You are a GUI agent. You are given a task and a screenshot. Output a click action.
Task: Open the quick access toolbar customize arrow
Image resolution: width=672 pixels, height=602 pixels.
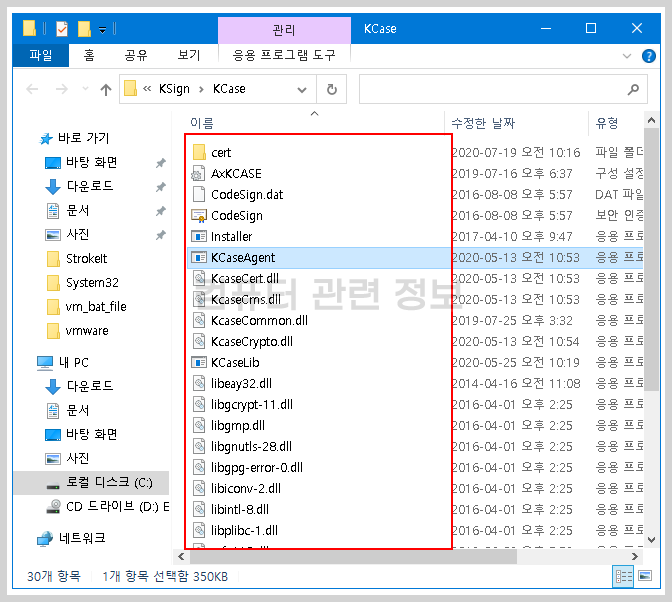[x=102, y=30]
